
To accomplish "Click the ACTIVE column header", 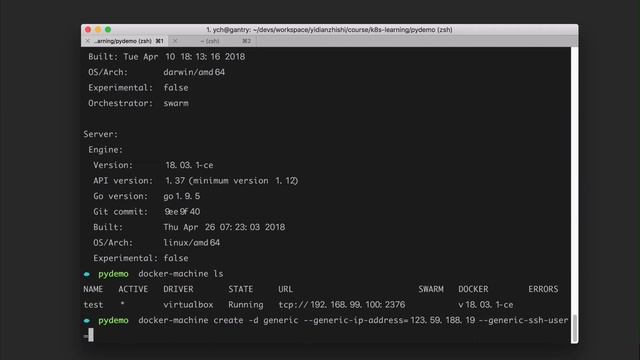I will point(133,289).
